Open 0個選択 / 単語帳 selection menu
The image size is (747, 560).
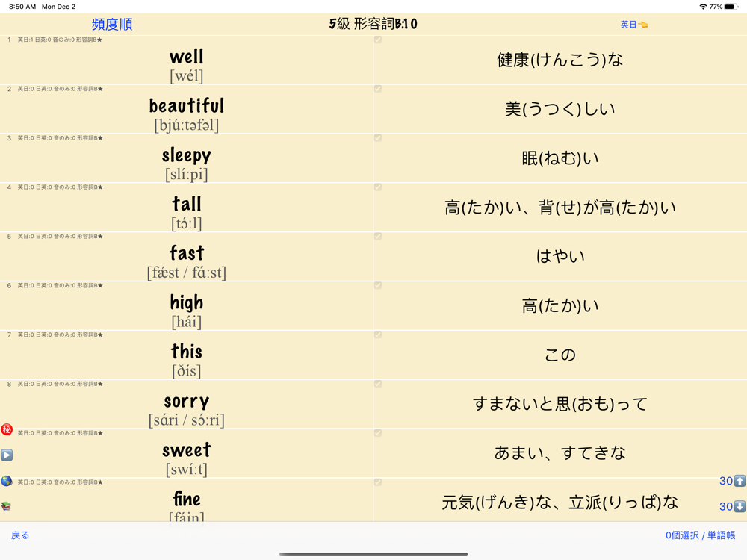coord(701,535)
